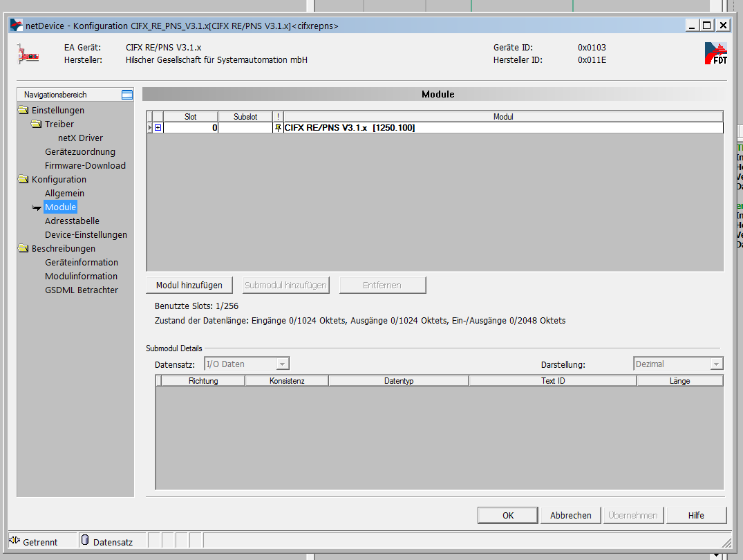The height and width of the screenshot is (560, 743).
Task: Open Einstellungen in navigation tree
Action: [58, 110]
